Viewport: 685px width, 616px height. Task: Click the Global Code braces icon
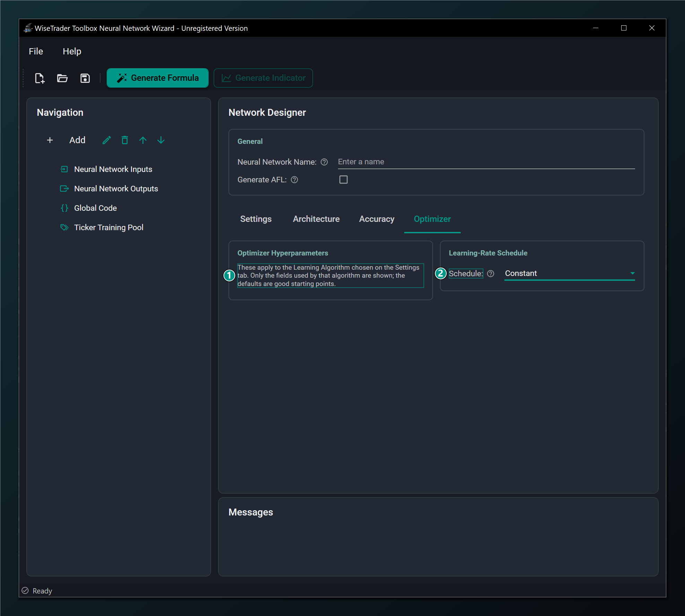(x=64, y=208)
